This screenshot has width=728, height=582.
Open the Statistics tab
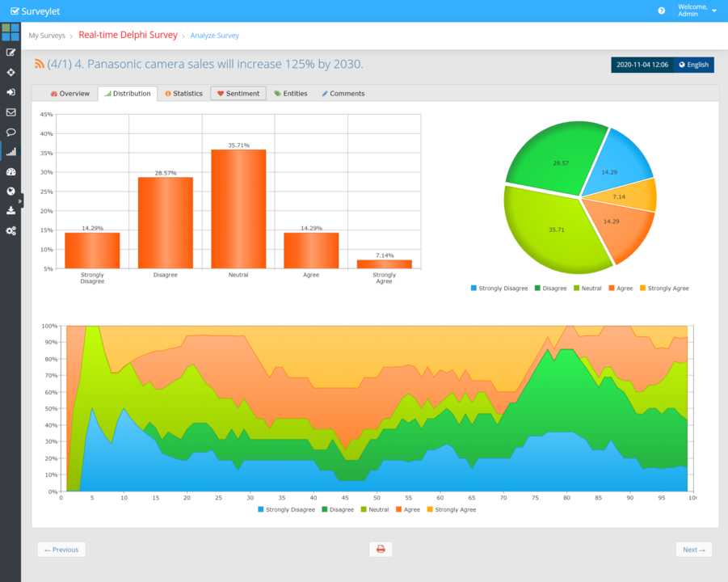[184, 93]
